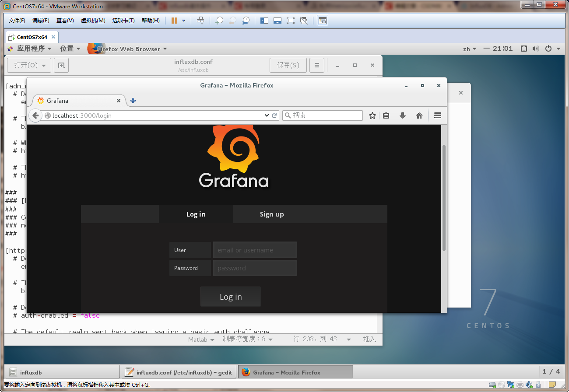Close the CentOS7x64 VM tab
Image resolution: width=569 pixels, height=392 pixels.
53,37
